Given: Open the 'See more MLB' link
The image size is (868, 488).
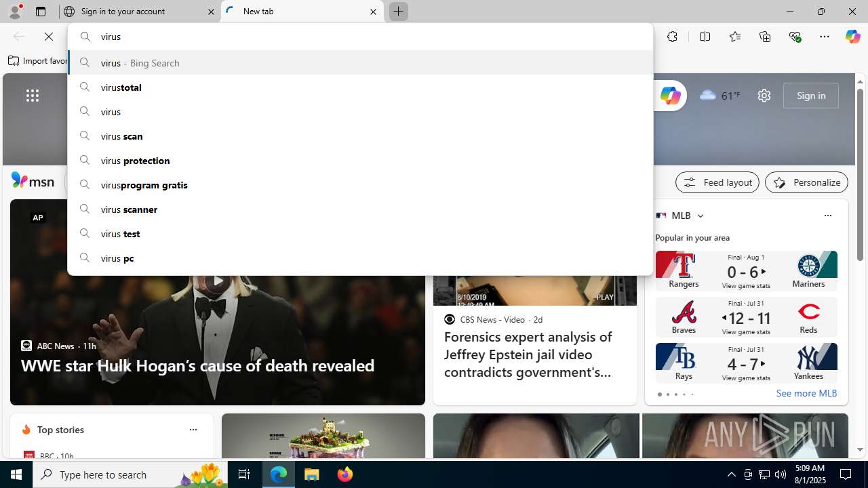Looking at the screenshot, I should (806, 393).
